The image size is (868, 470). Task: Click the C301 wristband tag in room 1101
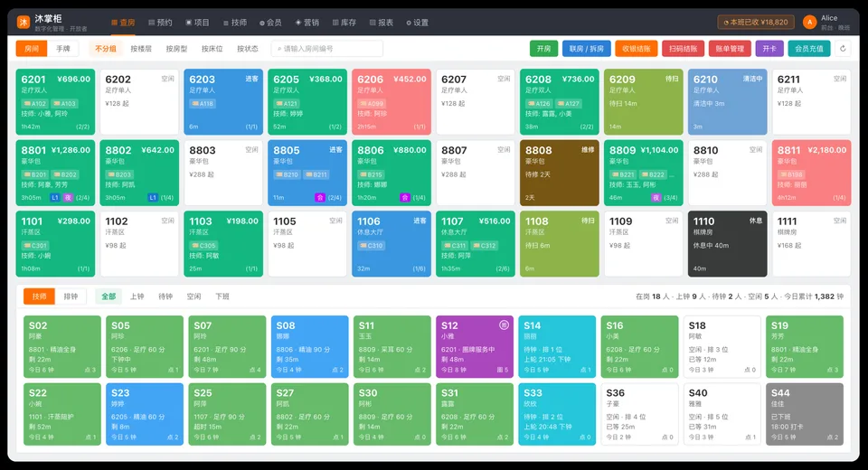click(35, 245)
